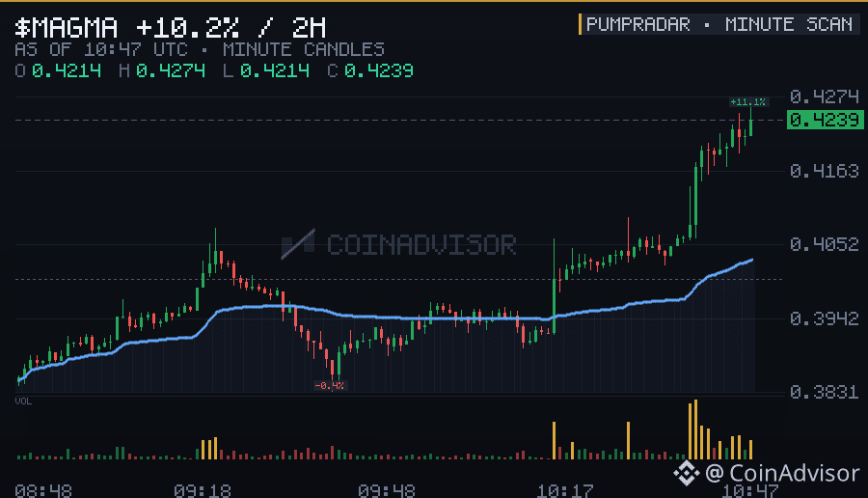The width and height of the screenshot is (868, 498).
Task: Click the MINUTE CANDLES text in subtitle
Action: tap(304, 50)
